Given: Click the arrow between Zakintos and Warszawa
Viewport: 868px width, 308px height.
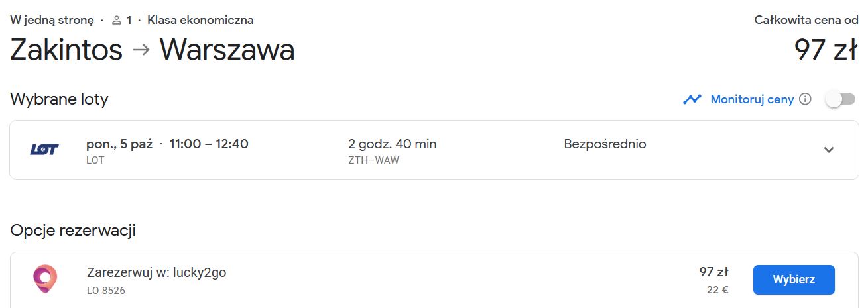Looking at the screenshot, I should tap(141, 50).
